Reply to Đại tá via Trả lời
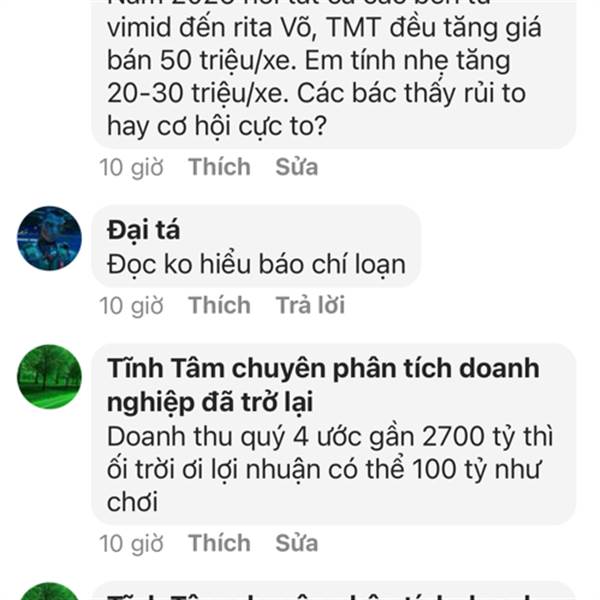600x600 pixels. (x=310, y=305)
